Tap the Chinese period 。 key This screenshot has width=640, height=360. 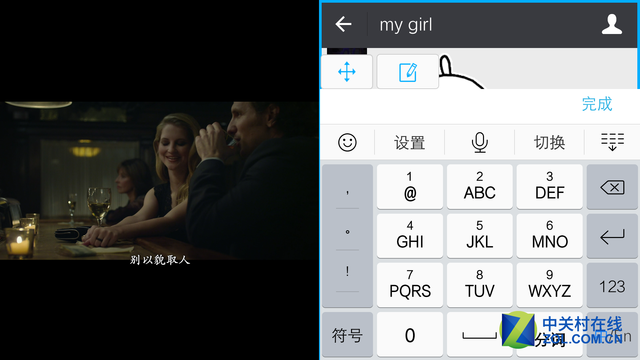tap(347, 232)
